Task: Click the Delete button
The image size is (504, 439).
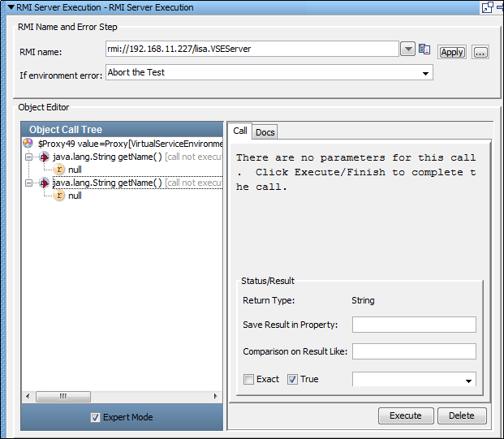Action: coord(462,415)
